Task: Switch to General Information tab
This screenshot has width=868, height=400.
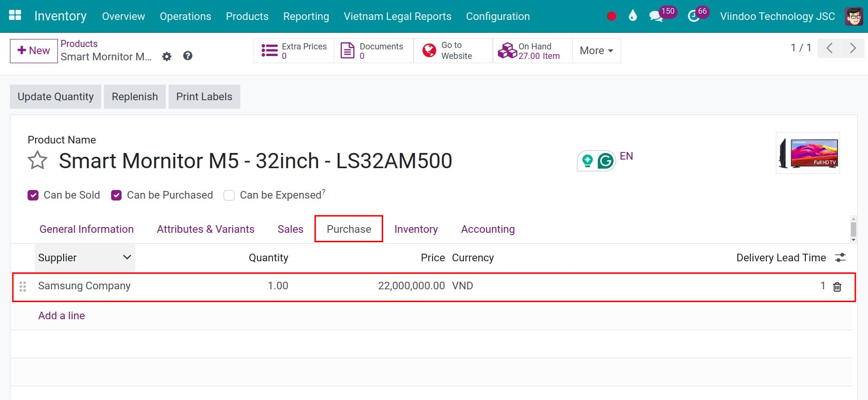Action: coord(86,229)
